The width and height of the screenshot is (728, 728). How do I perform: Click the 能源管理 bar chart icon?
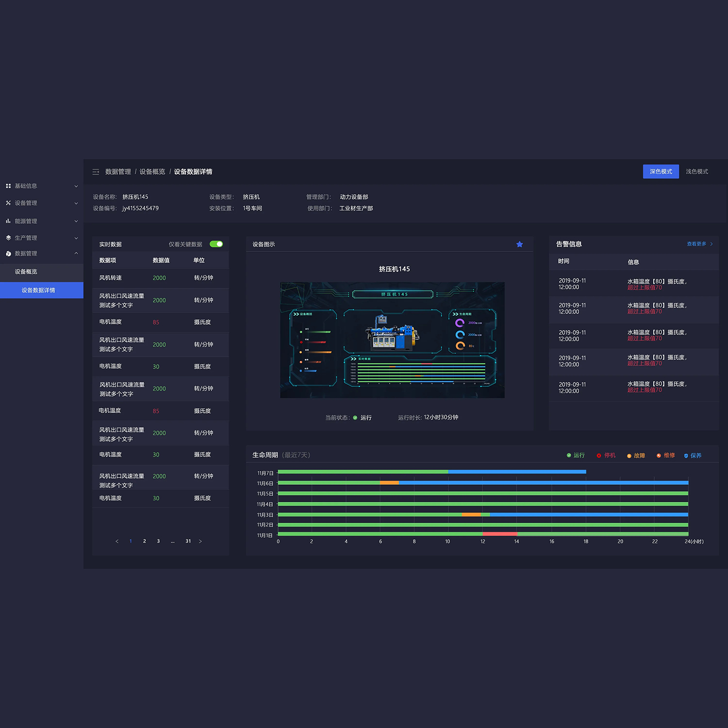(x=8, y=221)
